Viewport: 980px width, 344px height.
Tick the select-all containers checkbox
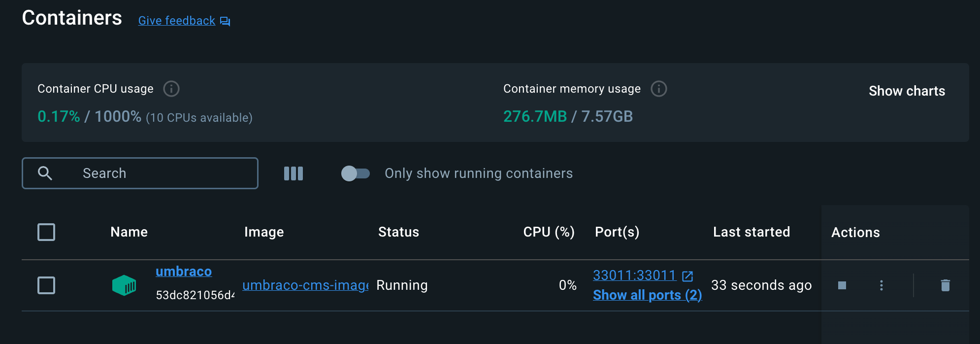click(x=46, y=232)
